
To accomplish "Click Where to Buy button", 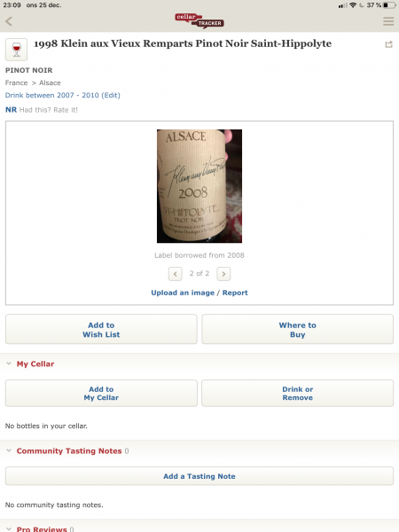I will [298, 330].
